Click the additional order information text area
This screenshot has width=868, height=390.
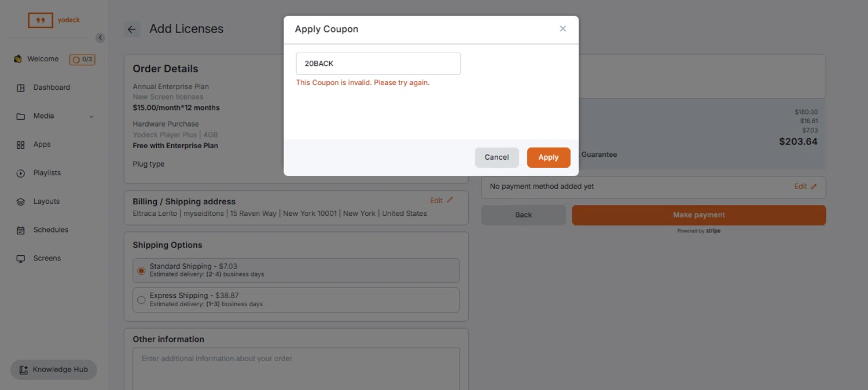pyautogui.click(x=296, y=369)
